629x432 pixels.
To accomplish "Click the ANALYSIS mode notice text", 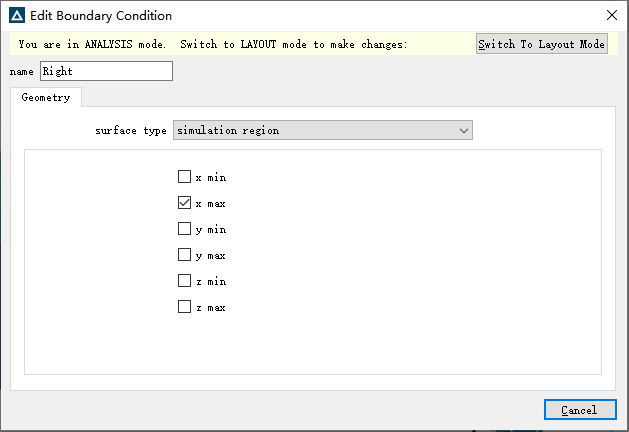I will tap(213, 44).
